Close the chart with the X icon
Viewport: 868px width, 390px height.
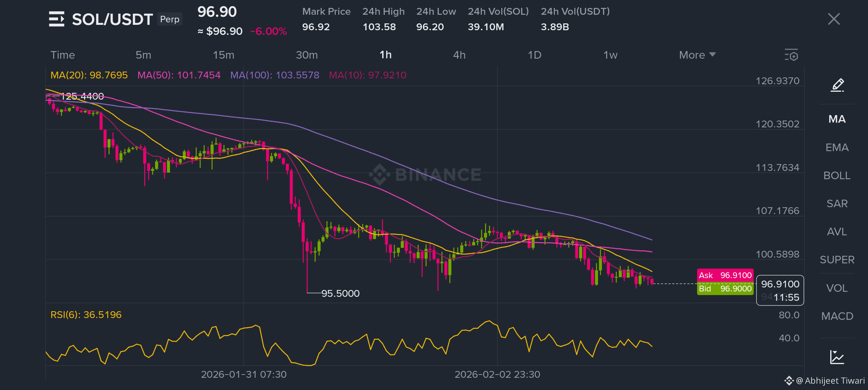pyautogui.click(x=833, y=19)
